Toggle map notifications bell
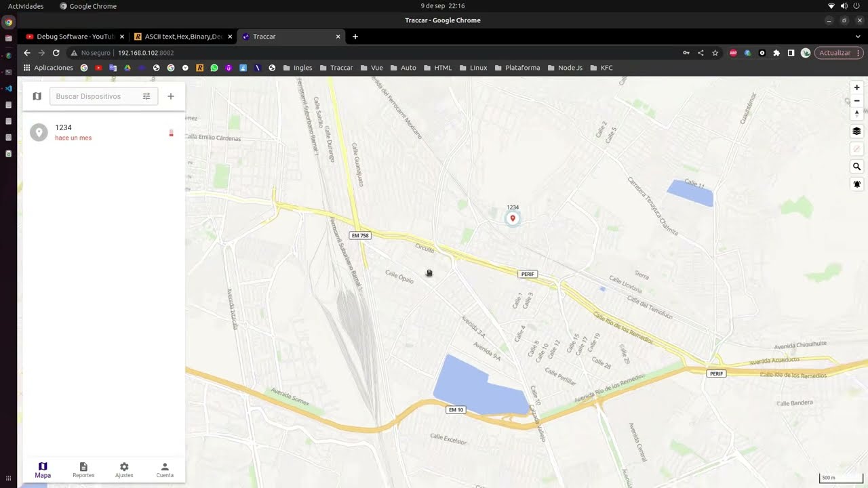Screen dimensions: 868x488 856,184
